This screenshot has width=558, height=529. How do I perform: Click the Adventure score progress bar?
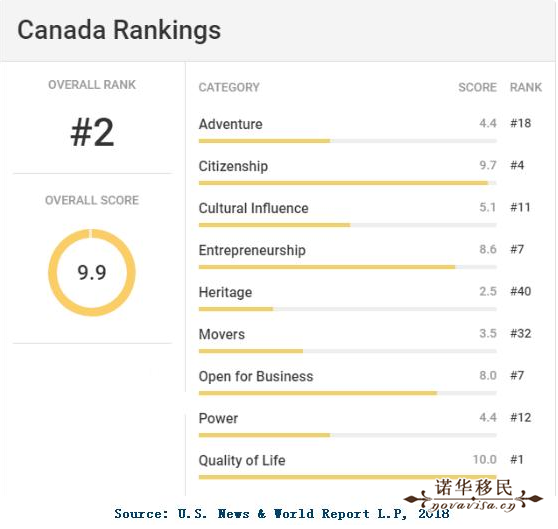point(347,141)
